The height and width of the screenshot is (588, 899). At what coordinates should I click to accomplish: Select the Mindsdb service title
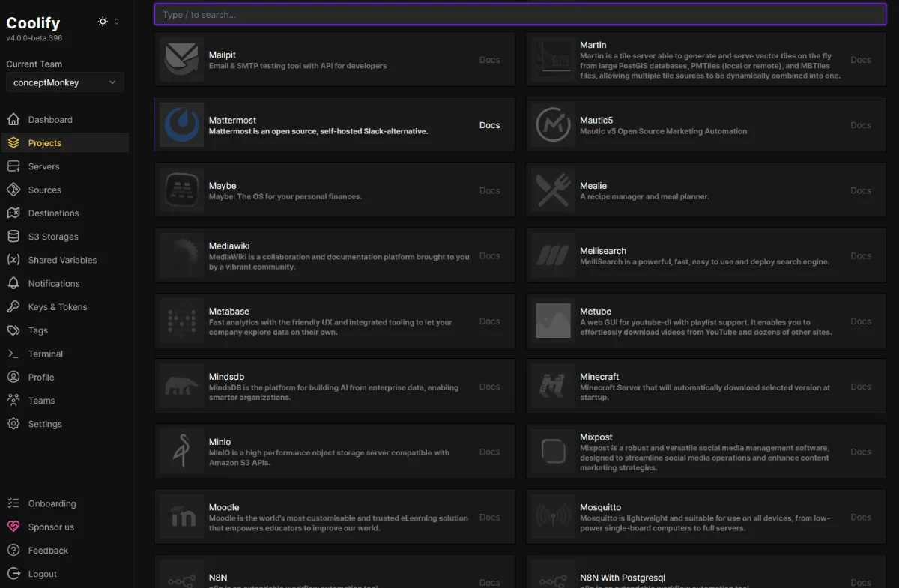[226, 377]
